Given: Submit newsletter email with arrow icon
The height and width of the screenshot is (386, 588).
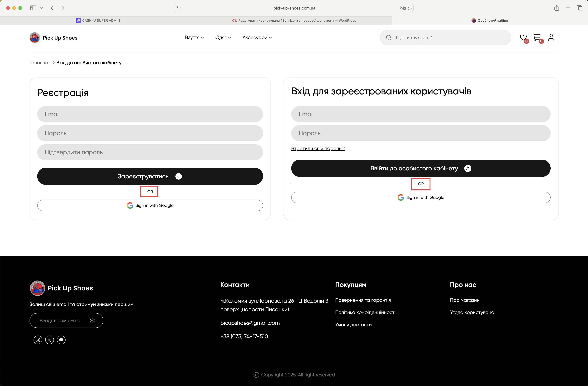Looking at the screenshot, I should (x=93, y=320).
